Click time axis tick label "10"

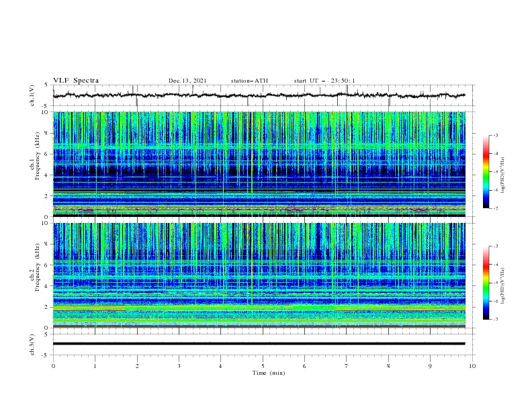[x=472, y=366]
